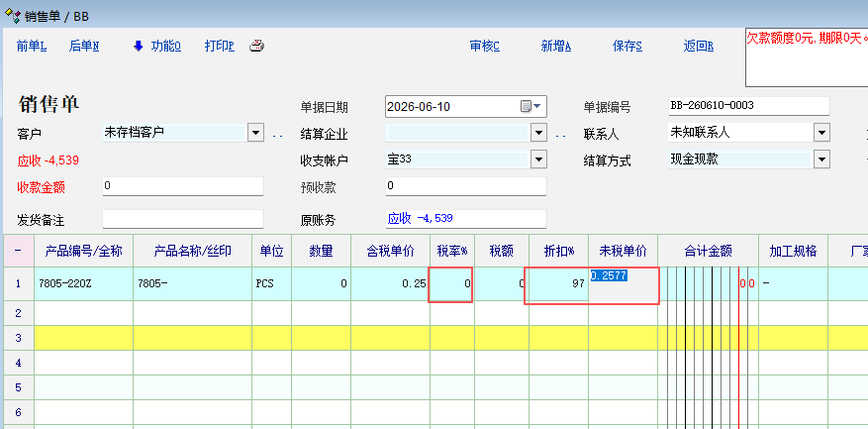Click the 未税单价 column header
868x429 pixels.
623,251
